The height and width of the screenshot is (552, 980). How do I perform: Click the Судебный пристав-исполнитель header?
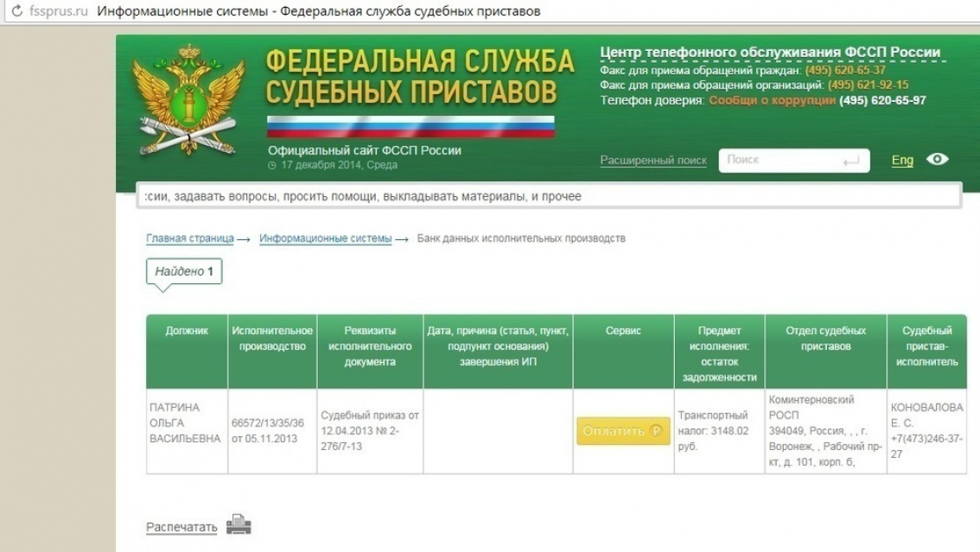[x=927, y=352]
